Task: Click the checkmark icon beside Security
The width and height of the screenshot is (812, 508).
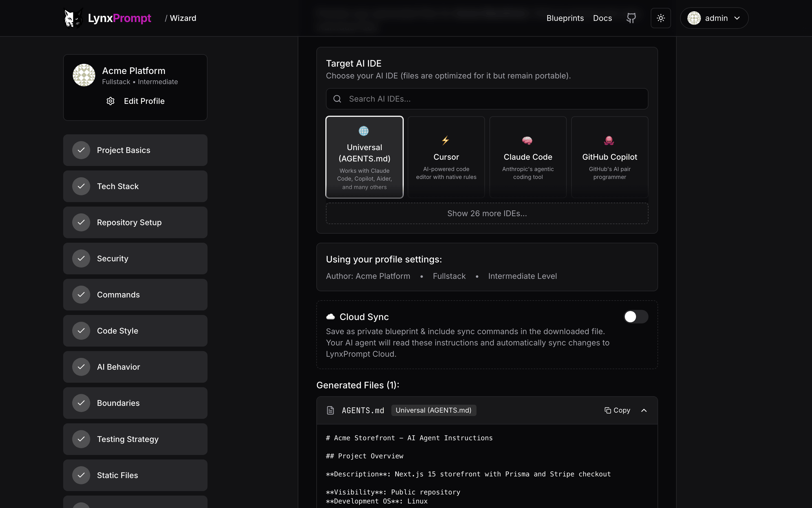Action: click(81, 258)
